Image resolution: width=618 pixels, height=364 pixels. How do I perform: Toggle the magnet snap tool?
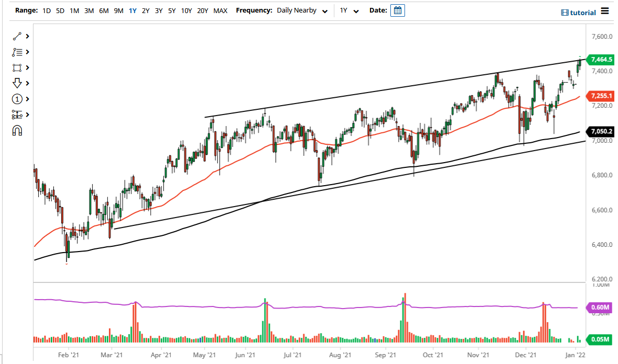point(16,130)
